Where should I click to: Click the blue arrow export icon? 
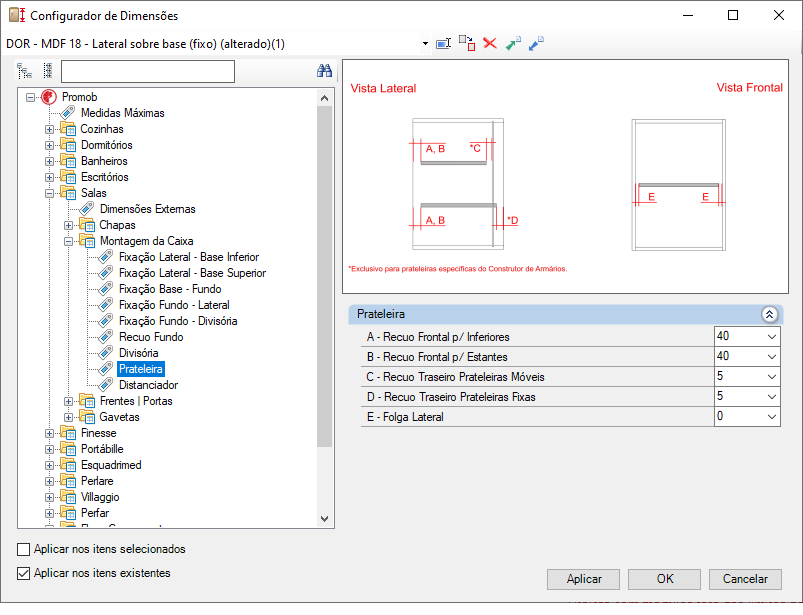point(536,44)
